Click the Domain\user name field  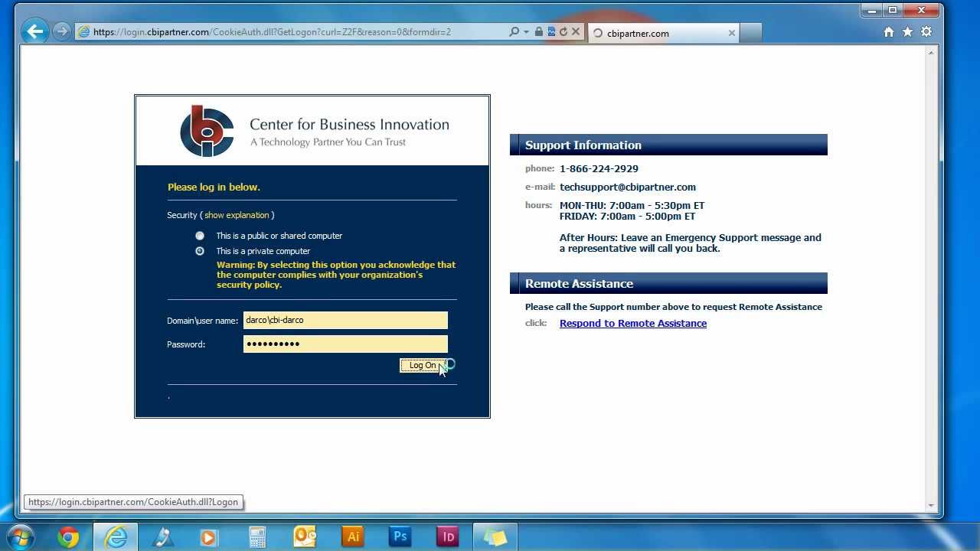click(x=345, y=321)
